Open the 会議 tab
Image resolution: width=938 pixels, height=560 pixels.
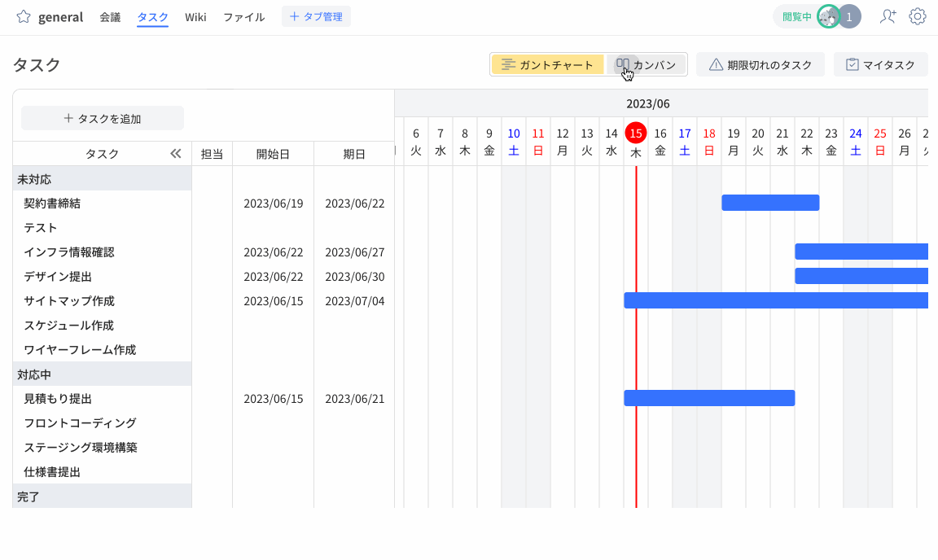tap(110, 17)
